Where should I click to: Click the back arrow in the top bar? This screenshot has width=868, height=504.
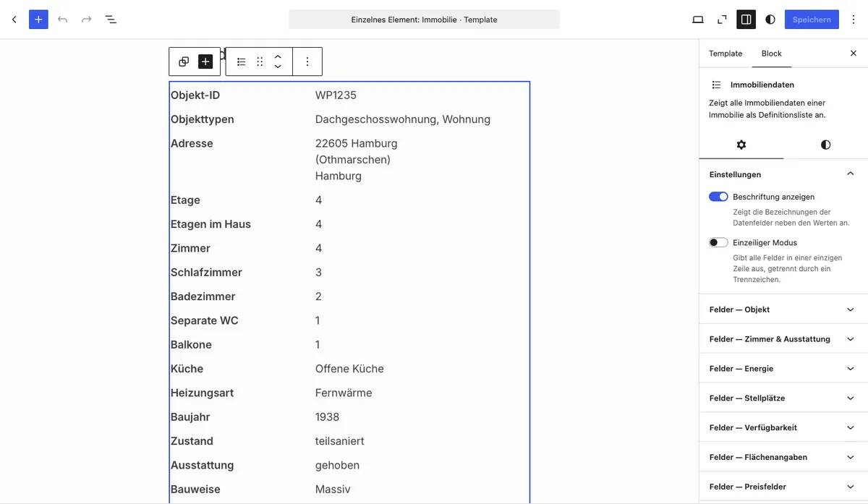(x=14, y=20)
